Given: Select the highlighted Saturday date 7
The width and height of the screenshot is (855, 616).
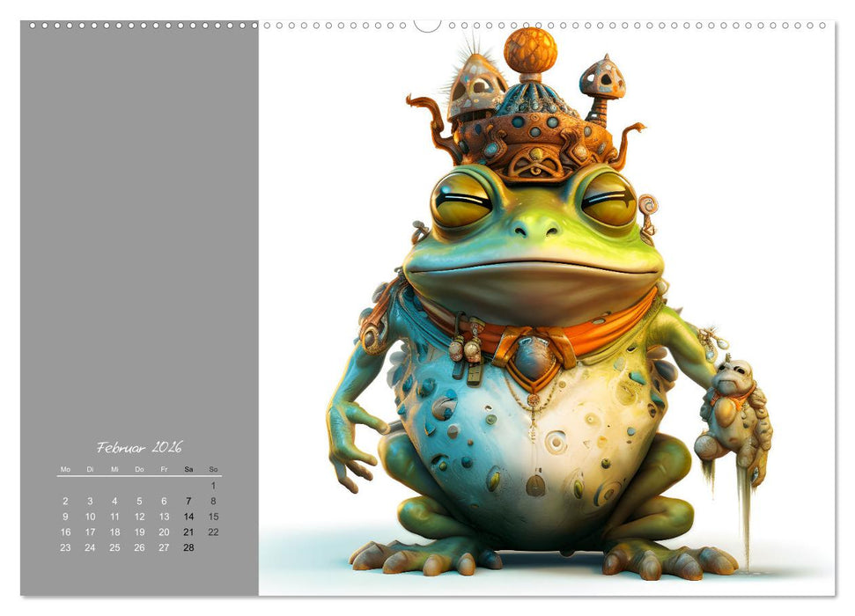Looking at the screenshot, I should [x=187, y=499].
